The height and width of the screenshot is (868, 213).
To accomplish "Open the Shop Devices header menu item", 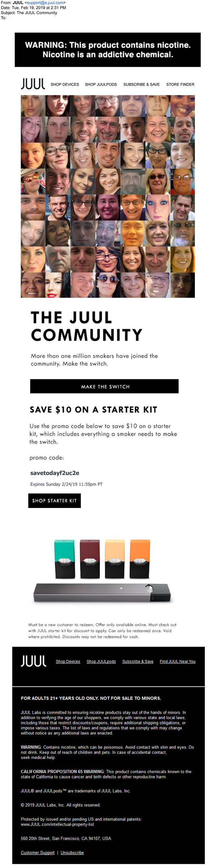I will [65, 85].
